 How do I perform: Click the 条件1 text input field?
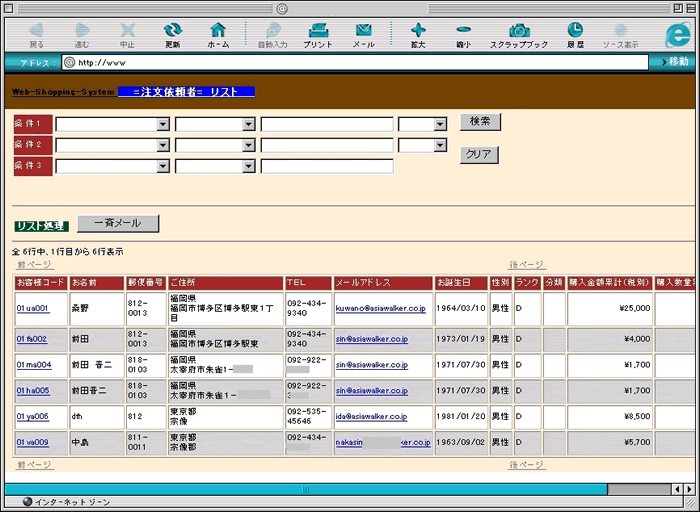click(x=327, y=124)
